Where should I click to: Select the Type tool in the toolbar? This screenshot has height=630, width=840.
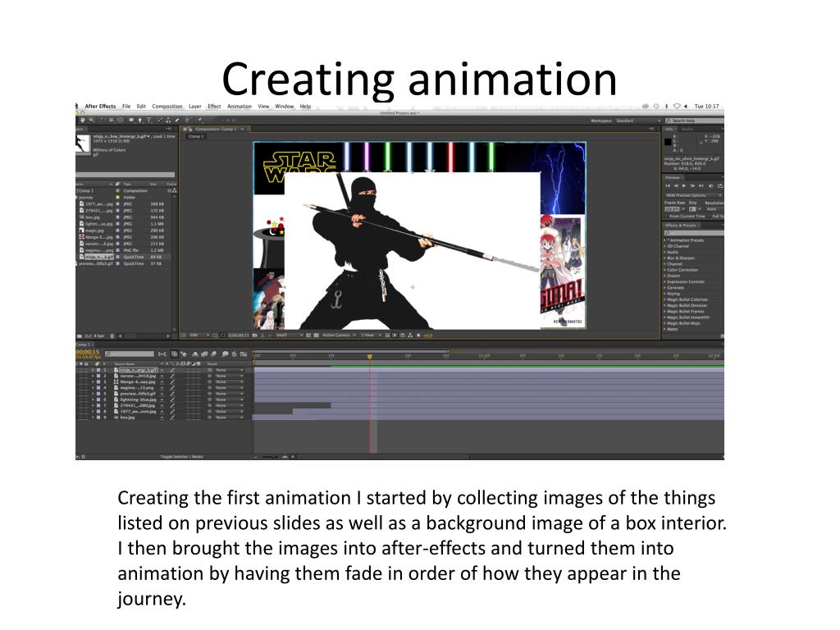tap(149, 121)
